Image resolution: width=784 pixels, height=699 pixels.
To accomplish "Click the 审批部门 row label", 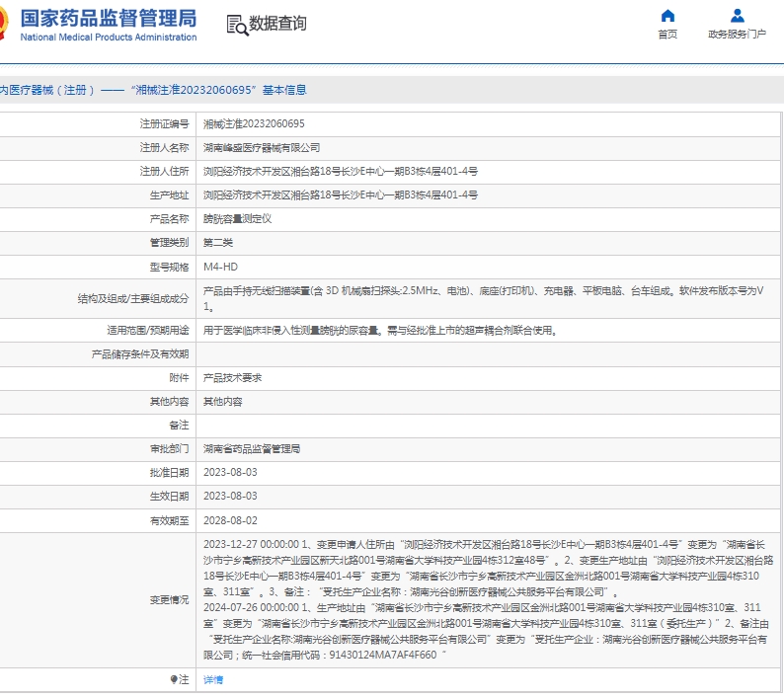I will pyautogui.click(x=169, y=449).
